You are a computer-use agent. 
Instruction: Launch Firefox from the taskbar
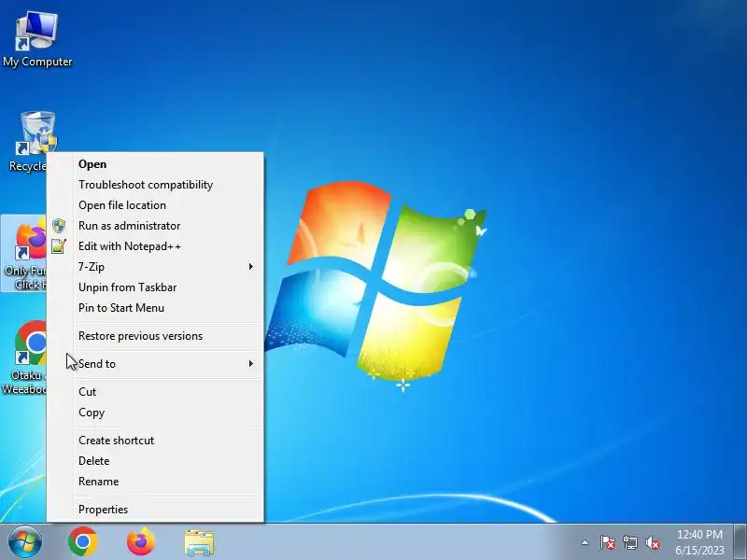(141, 542)
